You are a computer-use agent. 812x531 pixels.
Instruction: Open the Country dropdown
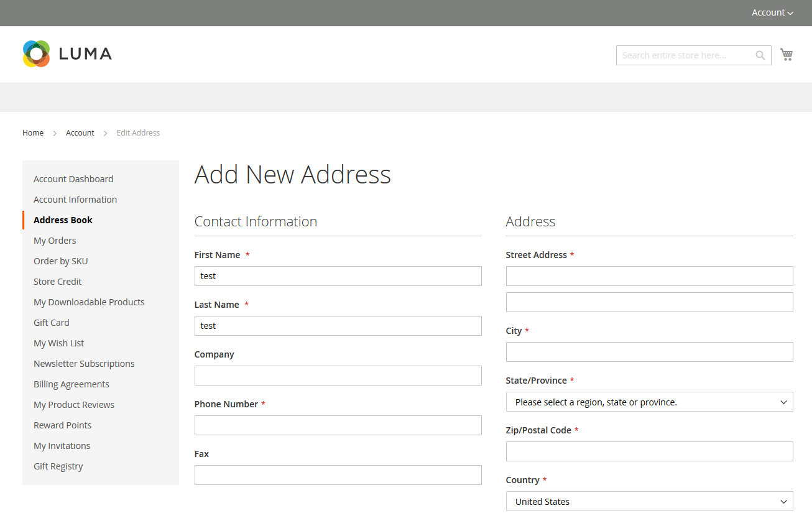(x=649, y=501)
